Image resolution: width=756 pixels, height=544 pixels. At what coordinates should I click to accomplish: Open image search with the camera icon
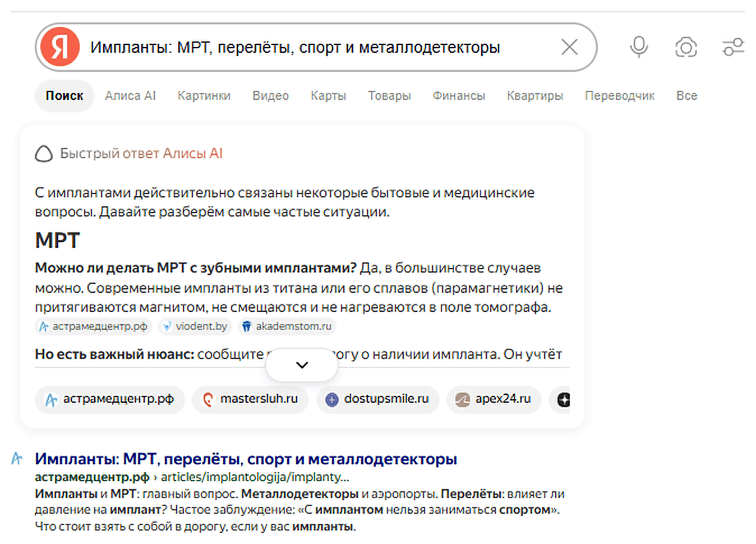686,47
